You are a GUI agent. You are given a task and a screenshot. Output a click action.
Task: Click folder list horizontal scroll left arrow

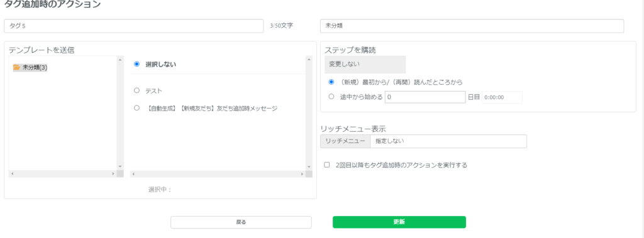click(12, 174)
